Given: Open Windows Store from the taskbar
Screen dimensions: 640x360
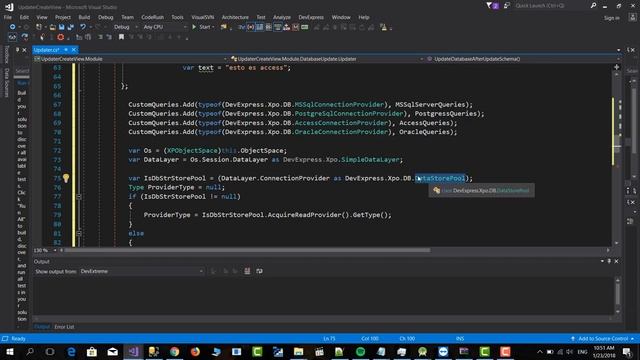Looking at the screenshot, I should (92, 351).
